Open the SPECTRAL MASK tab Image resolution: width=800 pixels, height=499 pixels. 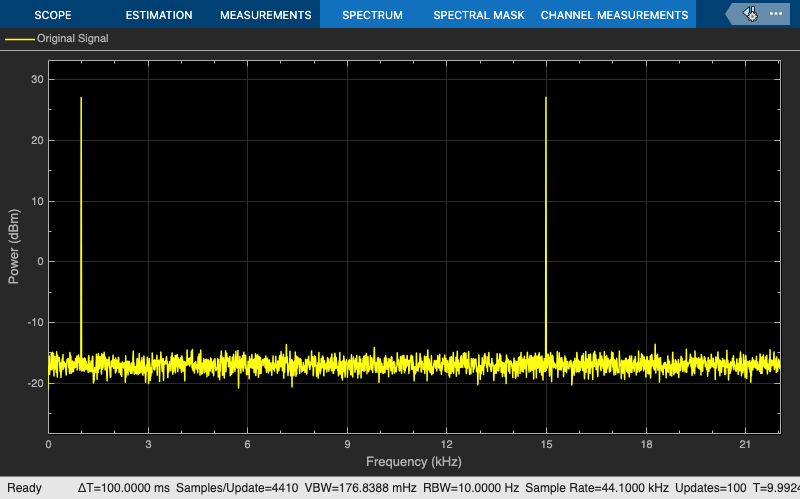(x=479, y=15)
